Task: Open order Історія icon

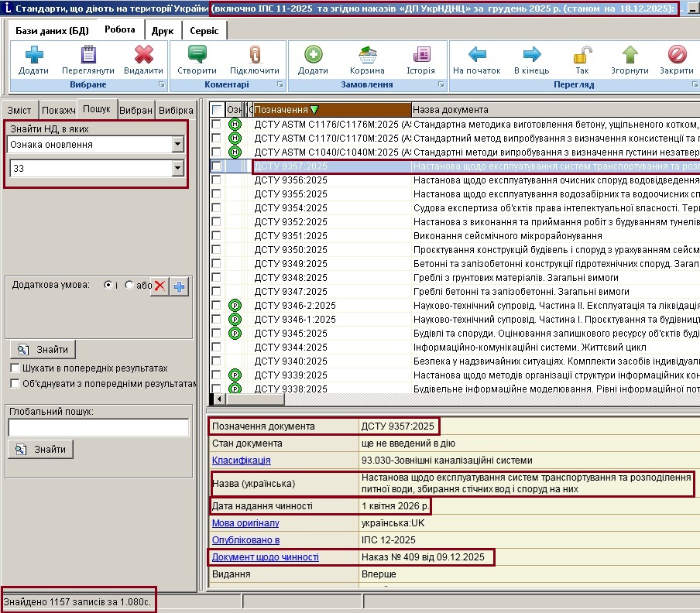Action: [x=421, y=56]
